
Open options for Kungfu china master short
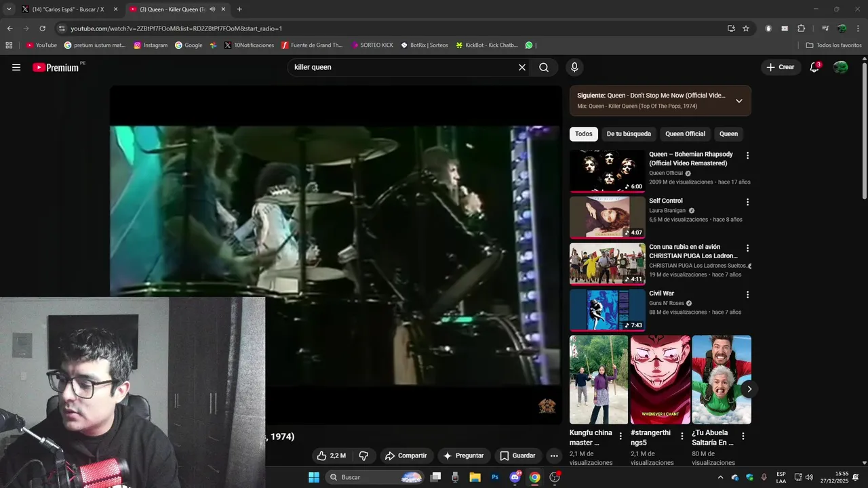click(620, 436)
